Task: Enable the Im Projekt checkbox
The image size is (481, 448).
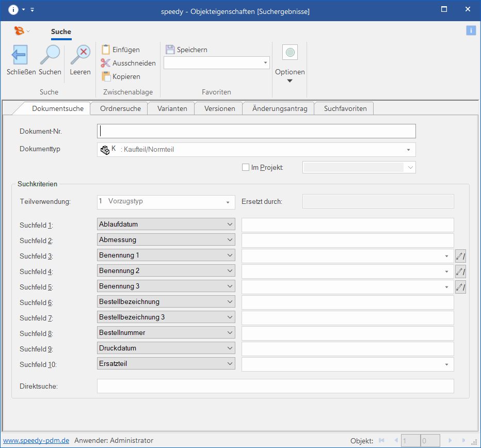Action: point(246,167)
